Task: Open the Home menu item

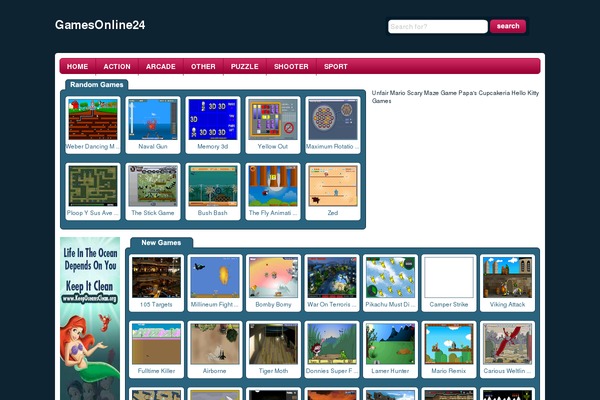Action: point(77,67)
